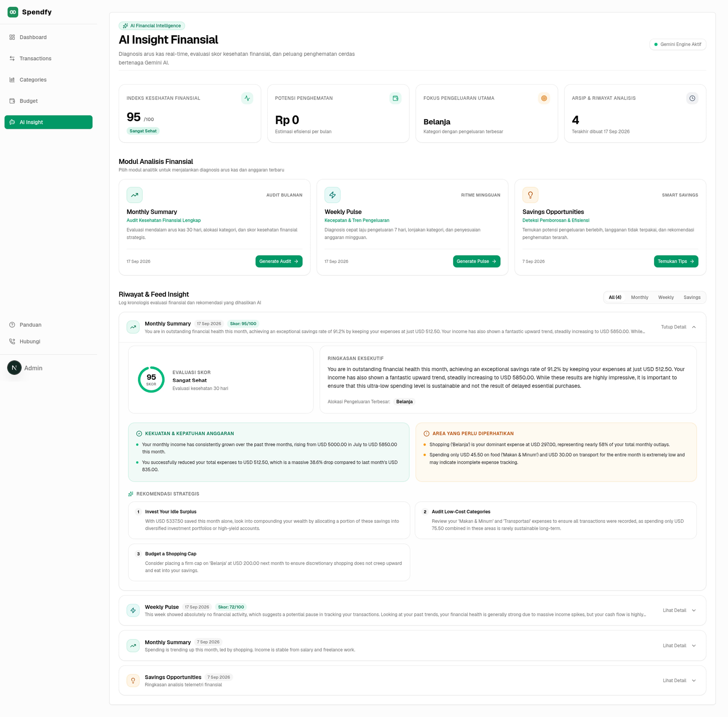The height and width of the screenshot is (717, 728).
Task: Expand Savings Opportunities 7 Sep Lihat Detail
Action: point(679,681)
